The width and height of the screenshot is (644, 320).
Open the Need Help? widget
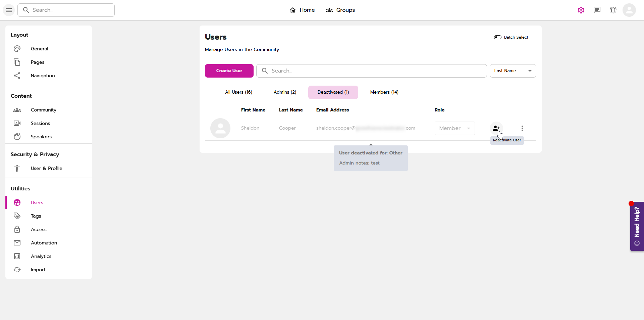coord(637,226)
